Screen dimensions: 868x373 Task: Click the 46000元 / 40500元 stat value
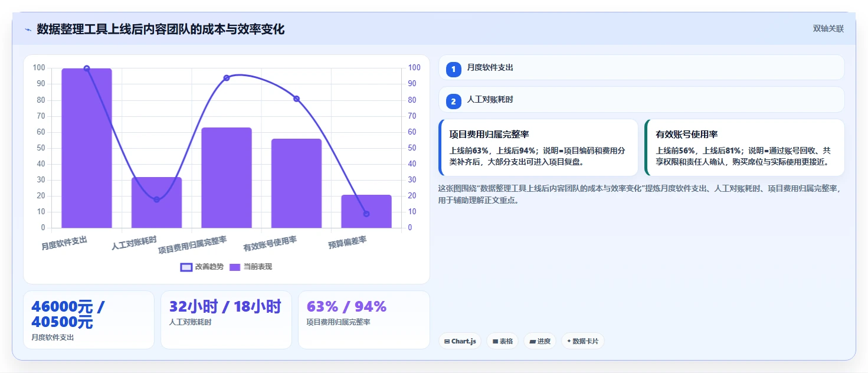(68, 315)
